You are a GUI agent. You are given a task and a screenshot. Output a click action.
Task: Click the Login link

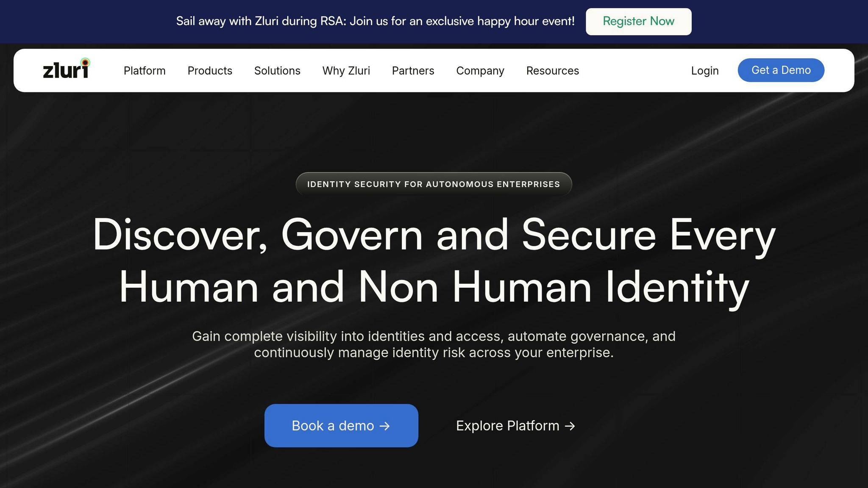[x=705, y=71]
